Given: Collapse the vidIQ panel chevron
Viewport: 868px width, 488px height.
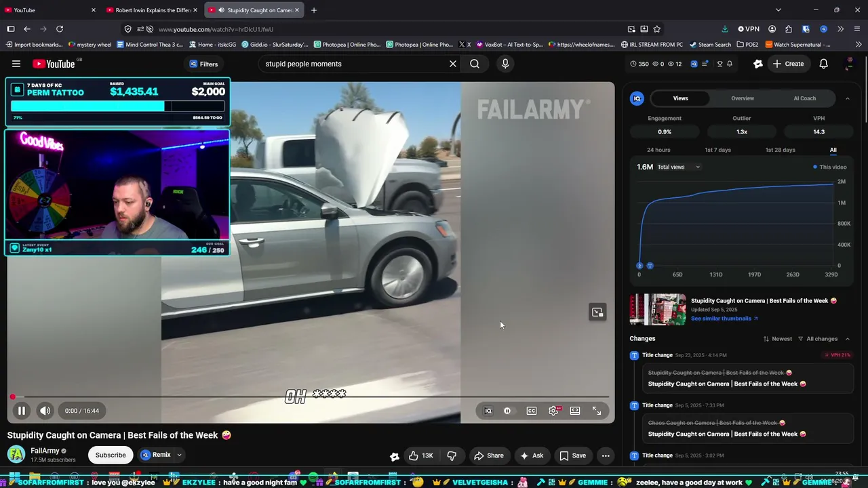Looking at the screenshot, I should [x=847, y=98].
